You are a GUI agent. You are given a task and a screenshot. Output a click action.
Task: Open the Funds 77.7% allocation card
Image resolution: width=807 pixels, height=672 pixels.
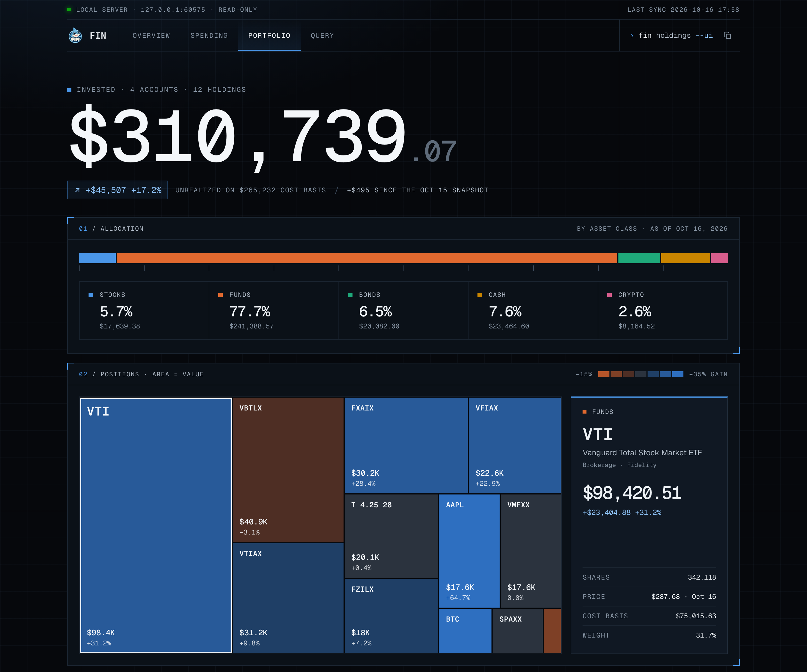(273, 310)
